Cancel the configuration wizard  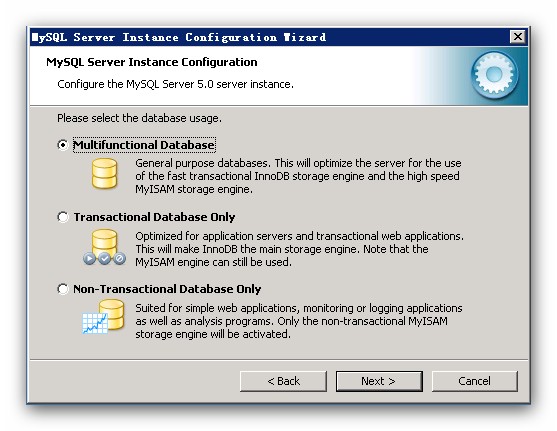click(x=475, y=381)
